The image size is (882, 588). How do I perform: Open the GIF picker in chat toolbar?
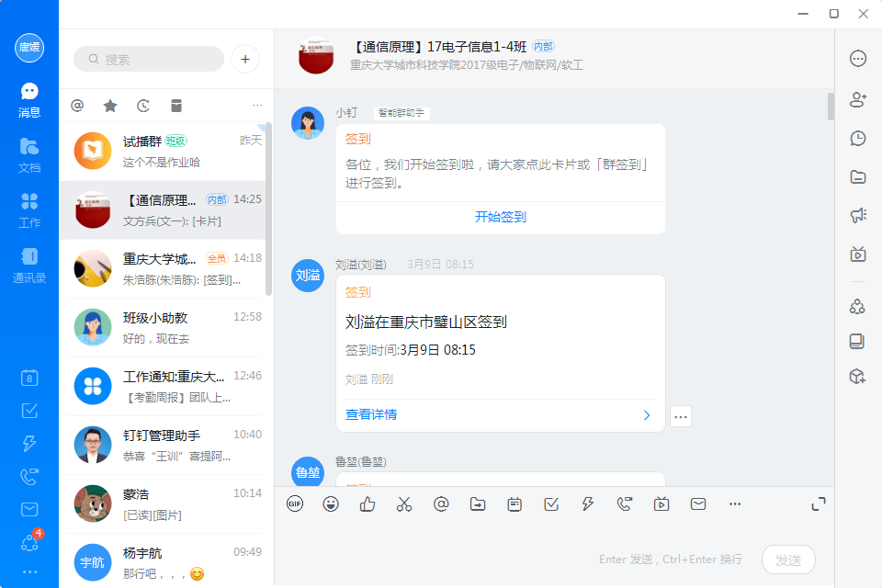click(295, 503)
